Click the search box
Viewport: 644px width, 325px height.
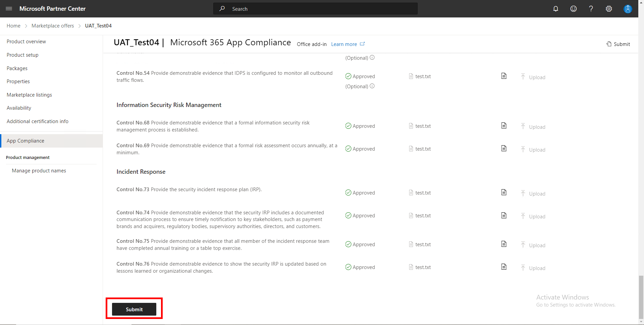(x=315, y=9)
